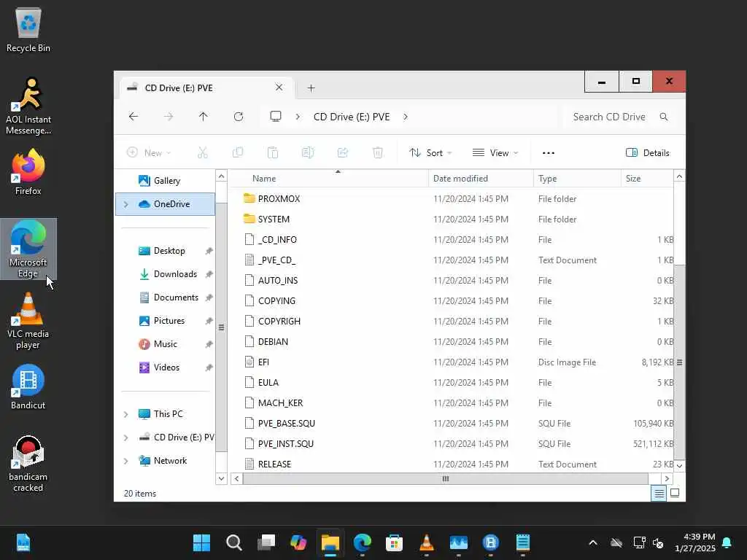Refresh the CD Drive folder view
The width and height of the screenshot is (747, 560).
pyautogui.click(x=239, y=117)
